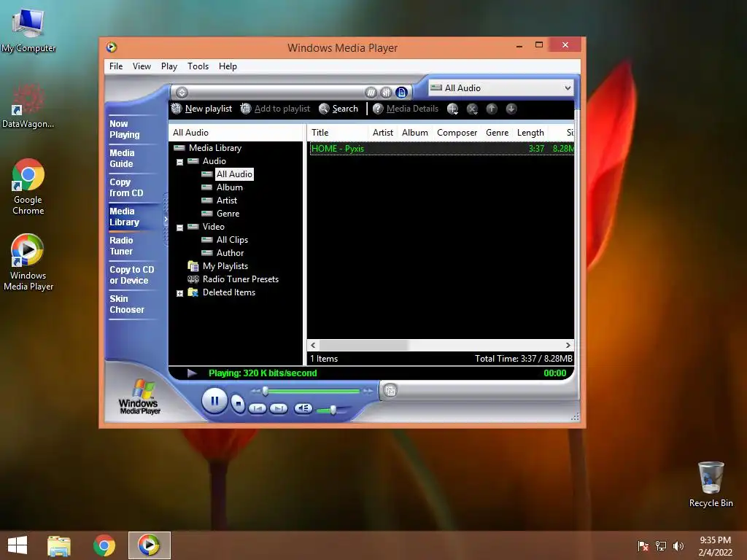Viewport: 747px width, 560px height.
Task: Launch Chrome from the taskbar
Action: [104, 545]
